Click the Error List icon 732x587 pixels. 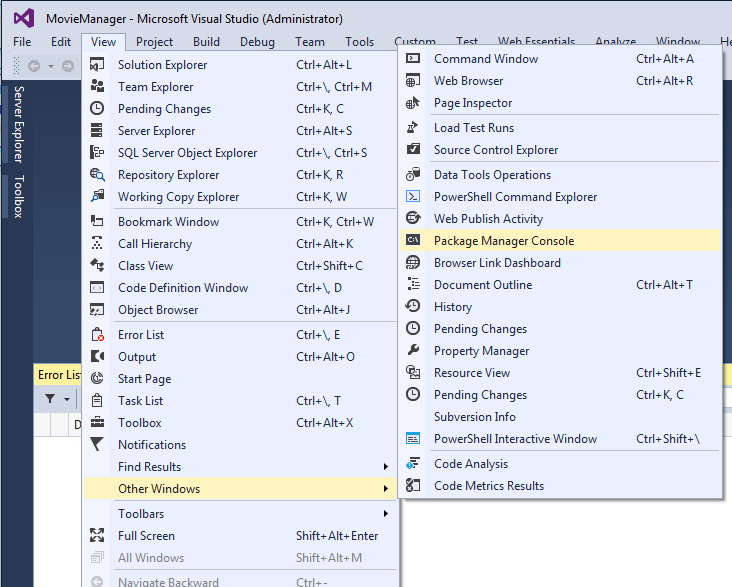tap(97, 335)
